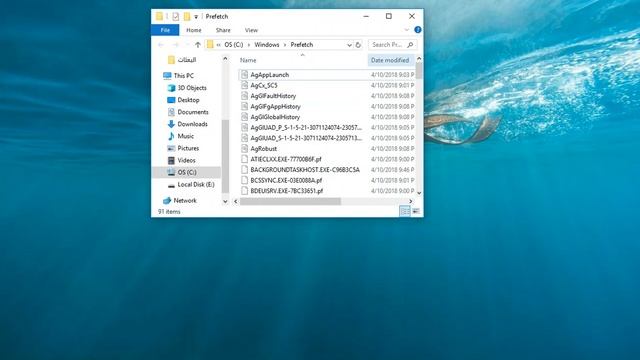This screenshot has width=640, height=360.
Task: Click the horizontal scrollbar right arrow
Action: [411, 201]
